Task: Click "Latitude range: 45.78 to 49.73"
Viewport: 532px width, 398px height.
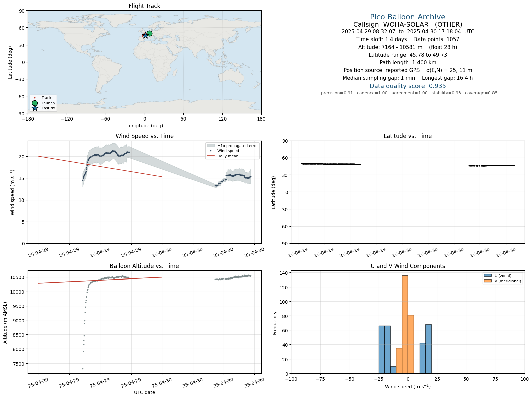Action: pyautogui.click(x=408, y=55)
